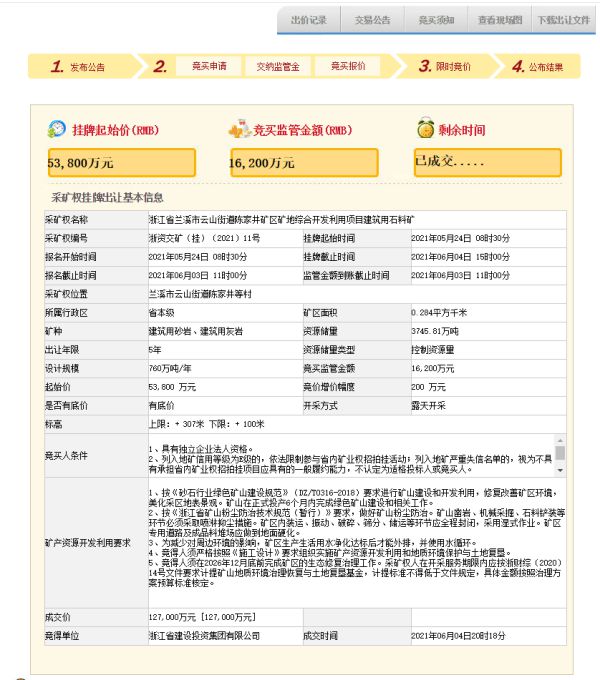Viewport: 600px width, 680px height.
Task: Click the 竞买人条件 text area
Action: [x=350, y=456]
